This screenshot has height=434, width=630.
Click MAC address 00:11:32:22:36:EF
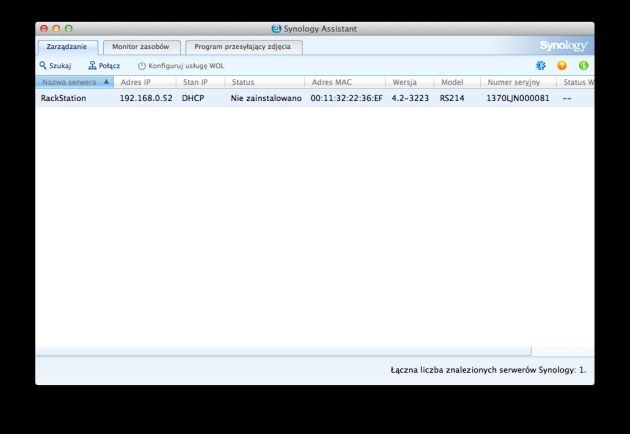(346, 98)
